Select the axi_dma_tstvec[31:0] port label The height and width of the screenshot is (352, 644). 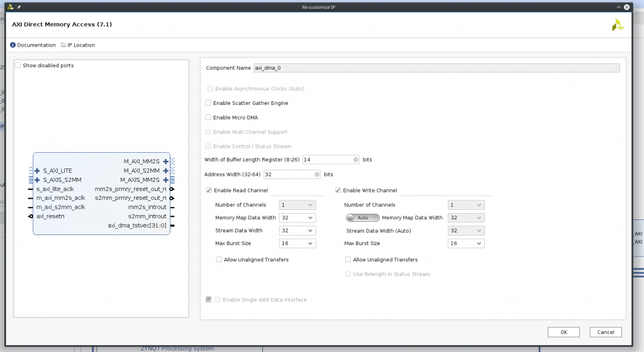point(137,226)
